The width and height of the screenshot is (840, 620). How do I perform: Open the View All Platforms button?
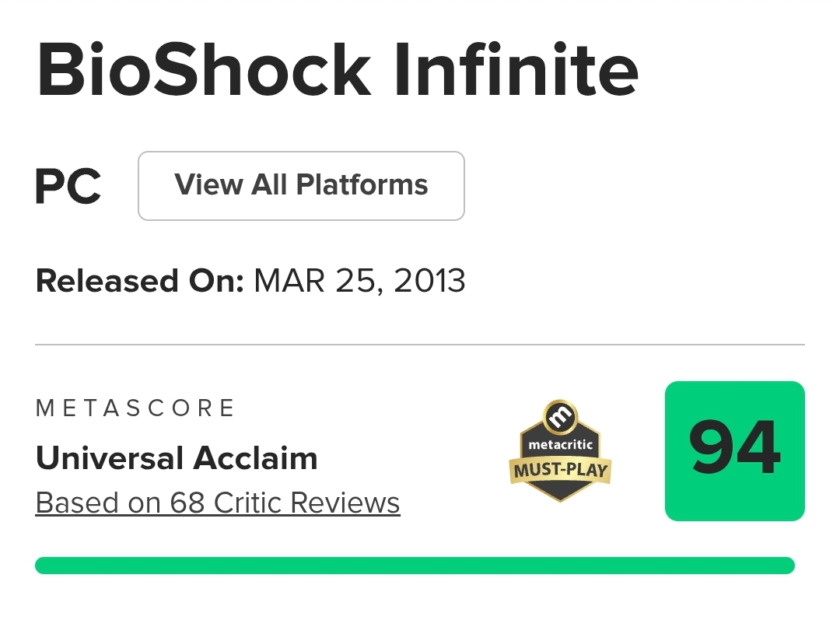coord(301,186)
